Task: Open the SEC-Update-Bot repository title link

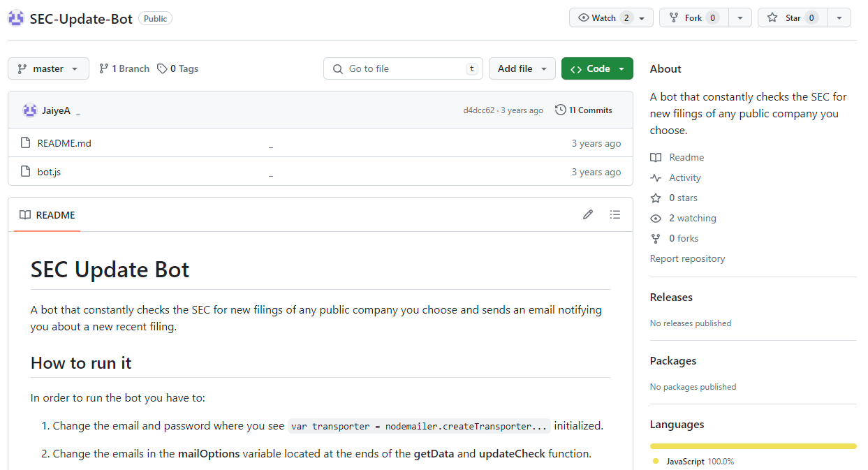Action: pos(81,19)
